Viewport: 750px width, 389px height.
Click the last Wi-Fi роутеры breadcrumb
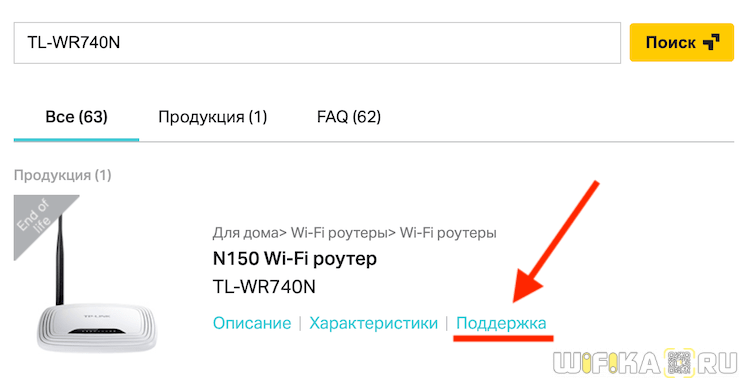448,233
